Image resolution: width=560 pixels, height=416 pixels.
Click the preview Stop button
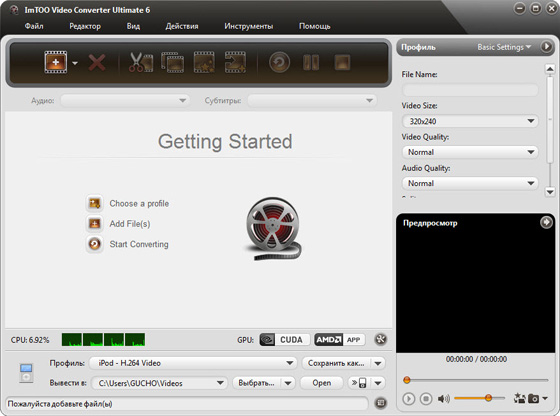tap(426, 399)
